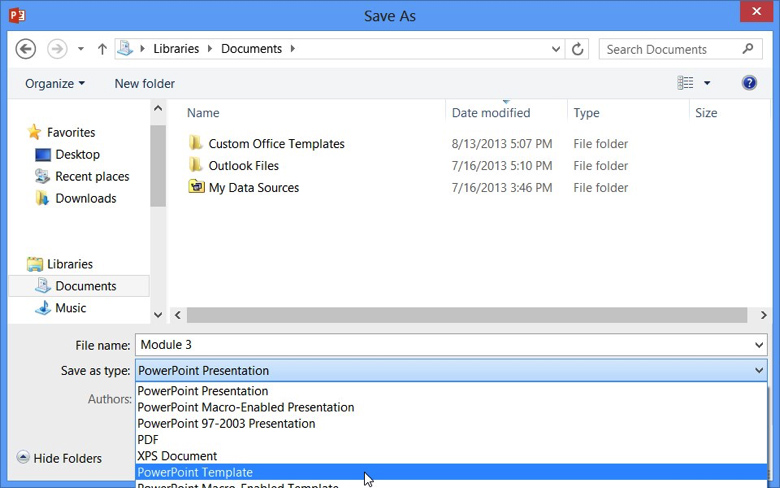Click the Custom Office Templates folder icon
780x488 pixels.
point(196,143)
